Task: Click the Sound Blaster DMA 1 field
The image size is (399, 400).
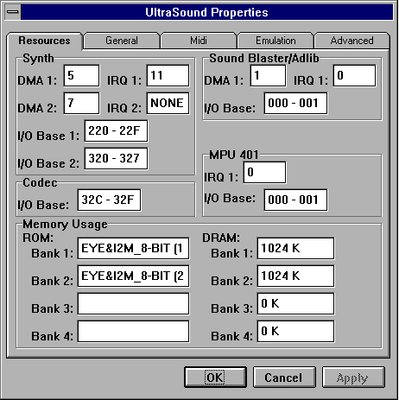Action: (268, 76)
